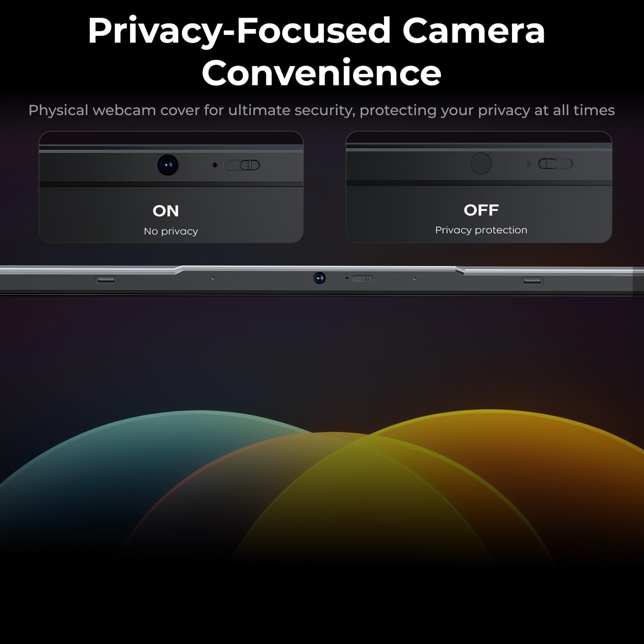Click right microphone hole on laptop bezel
The width and height of the screenshot is (644, 644).
pyautogui.click(x=415, y=278)
